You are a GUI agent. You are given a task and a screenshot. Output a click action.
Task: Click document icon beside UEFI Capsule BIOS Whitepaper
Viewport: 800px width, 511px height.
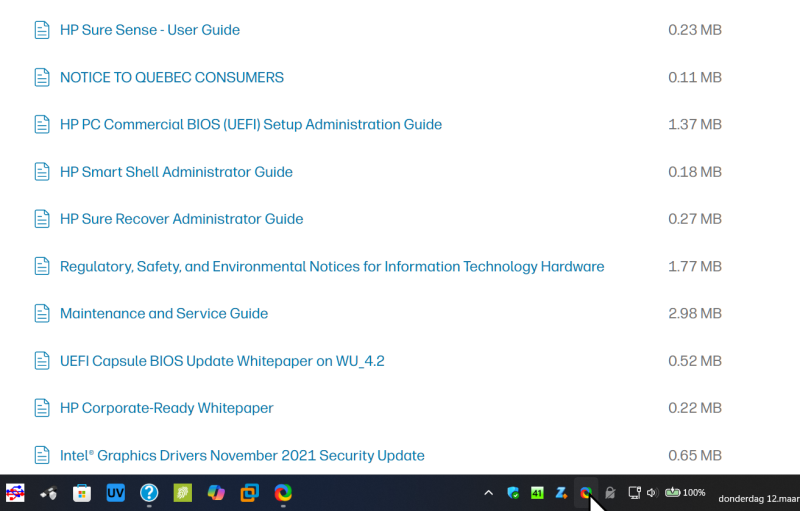coord(42,361)
